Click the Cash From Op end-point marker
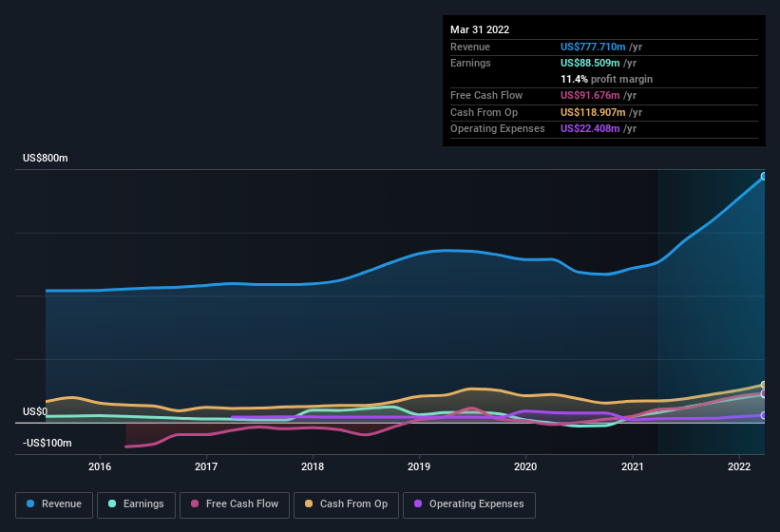Image resolution: width=780 pixels, height=532 pixels. click(764, 385)
